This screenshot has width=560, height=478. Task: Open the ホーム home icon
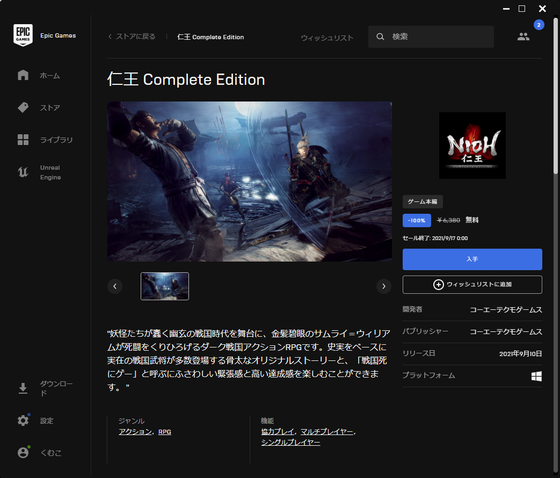23,75
